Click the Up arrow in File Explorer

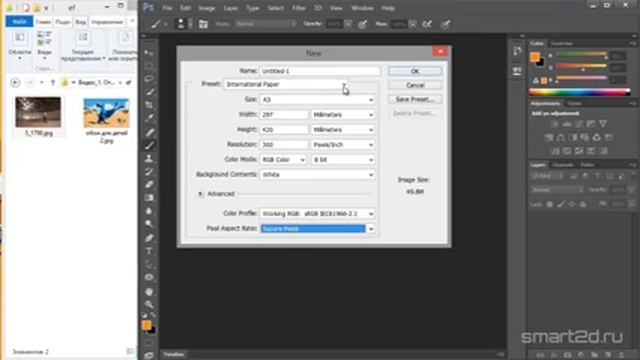click(53, 82)
